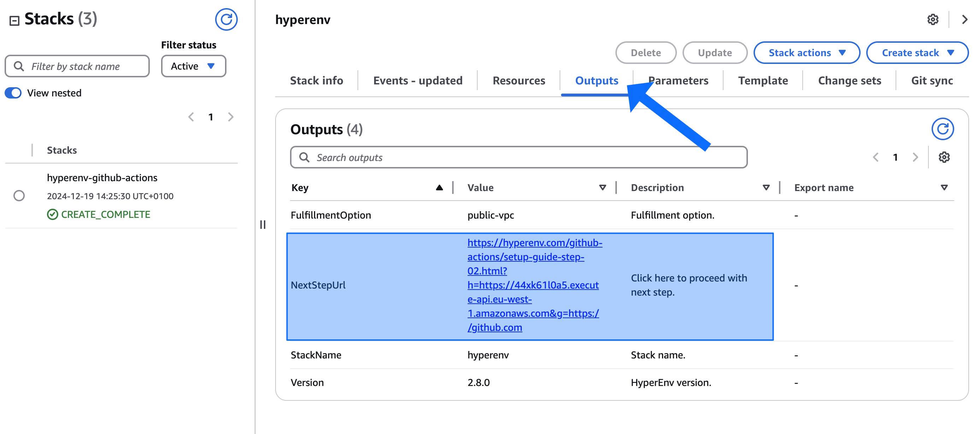This screenshot has height=434, width=980.
Task: Click the HyperEnv version. description
Action: [x=671, y=382]
